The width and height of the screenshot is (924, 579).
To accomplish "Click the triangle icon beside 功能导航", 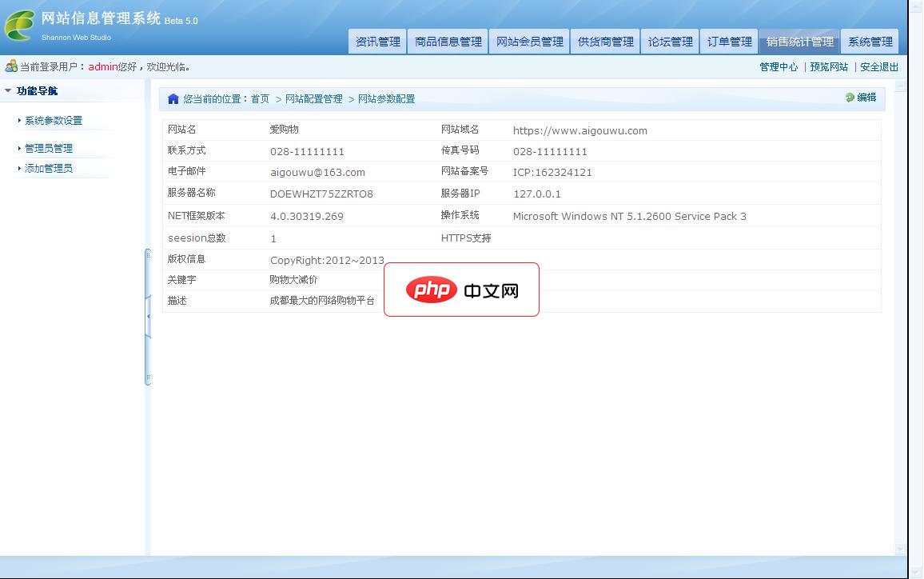I will (x=9, y=90).
